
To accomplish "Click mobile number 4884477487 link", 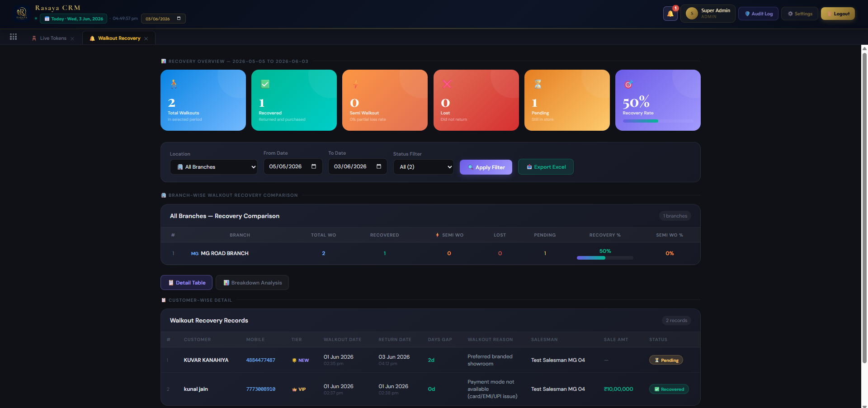I will (x=261, y=360).
